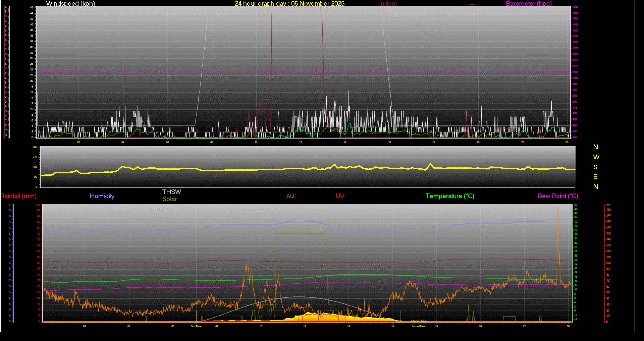
Task: Click the red UV legend label
Action: [340, 196]
